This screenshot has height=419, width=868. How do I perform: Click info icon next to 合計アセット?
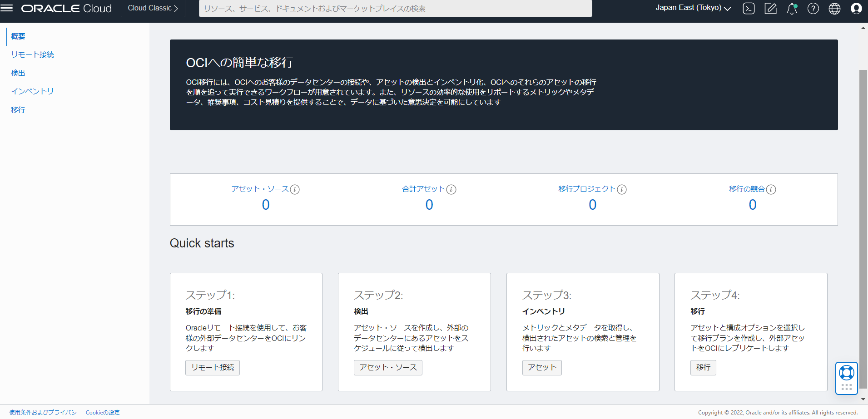tap(451, 189)
